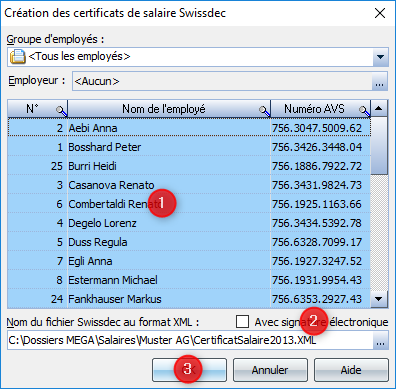Select employee Estermann Michael

pos(189,280)
